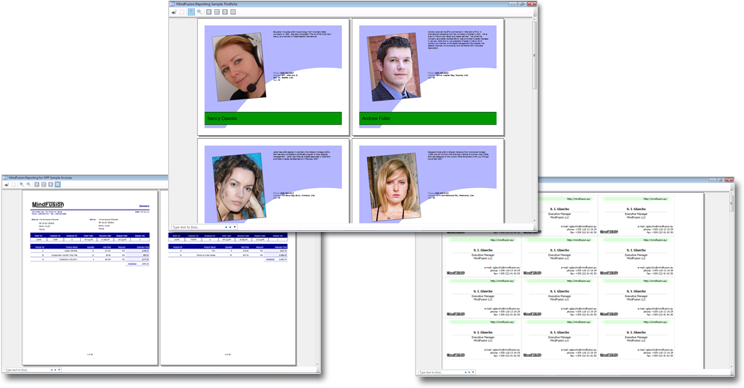Show whole page in Invoices toolbar

tap(50, 185)
